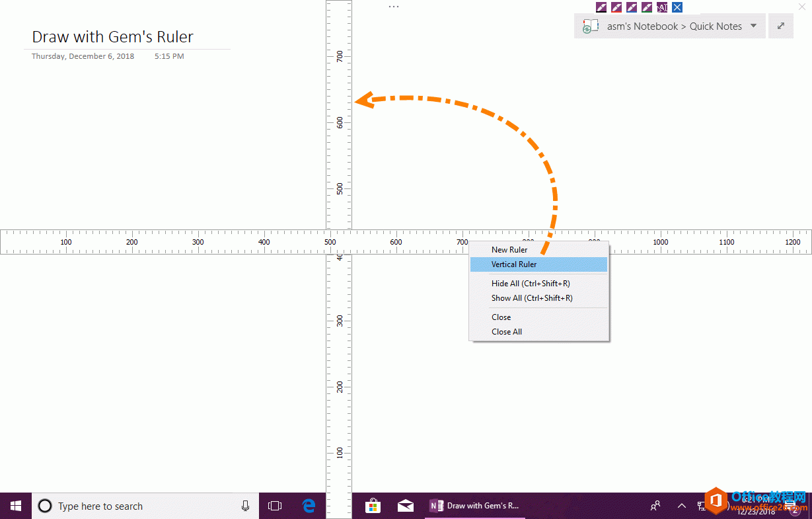
Task: Click the Cortana microphone icon
Action: click(x=245, y=506)
